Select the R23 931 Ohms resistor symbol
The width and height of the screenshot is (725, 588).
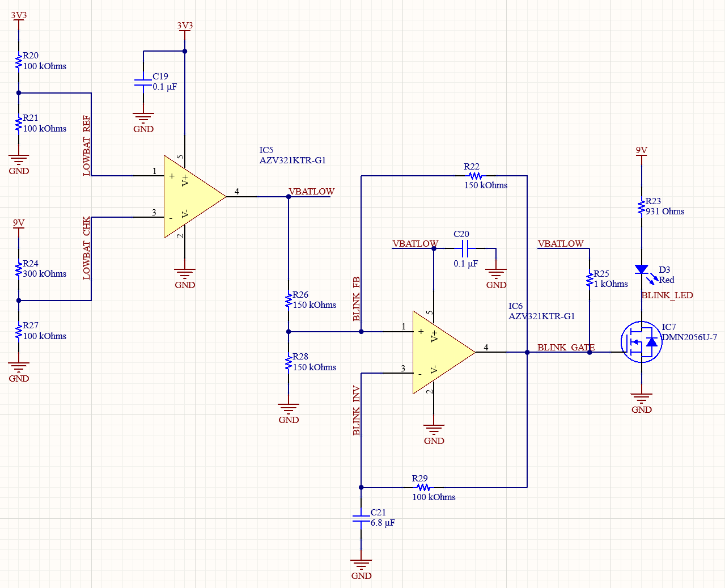[641, 206]
